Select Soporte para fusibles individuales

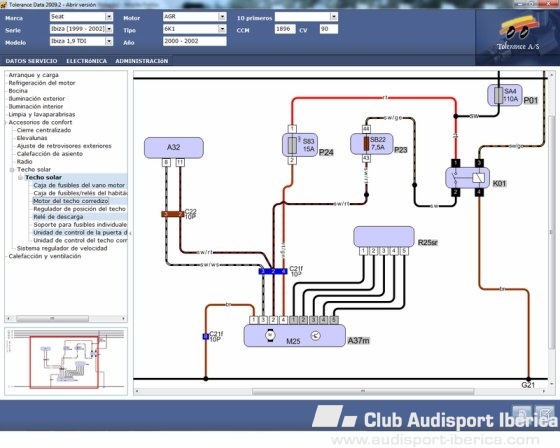pos(80,224)
